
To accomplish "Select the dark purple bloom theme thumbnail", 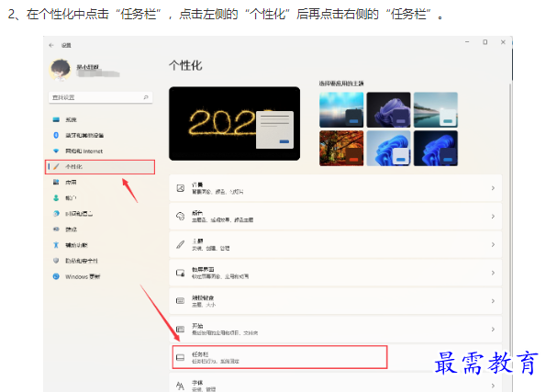I will [388, 110].
